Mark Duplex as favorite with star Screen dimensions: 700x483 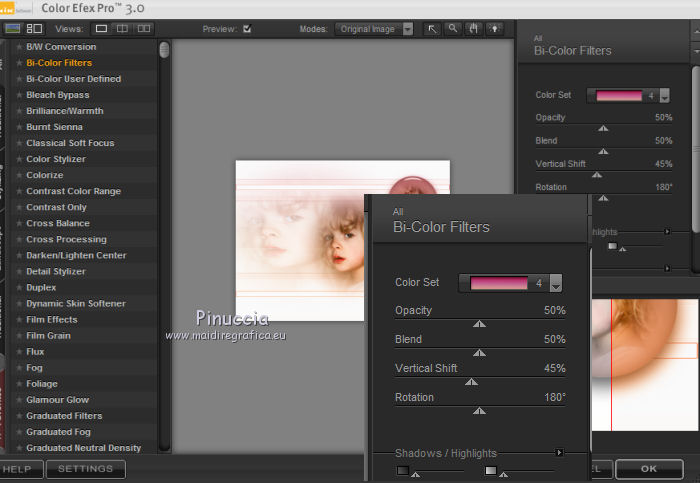click(19, 287)
